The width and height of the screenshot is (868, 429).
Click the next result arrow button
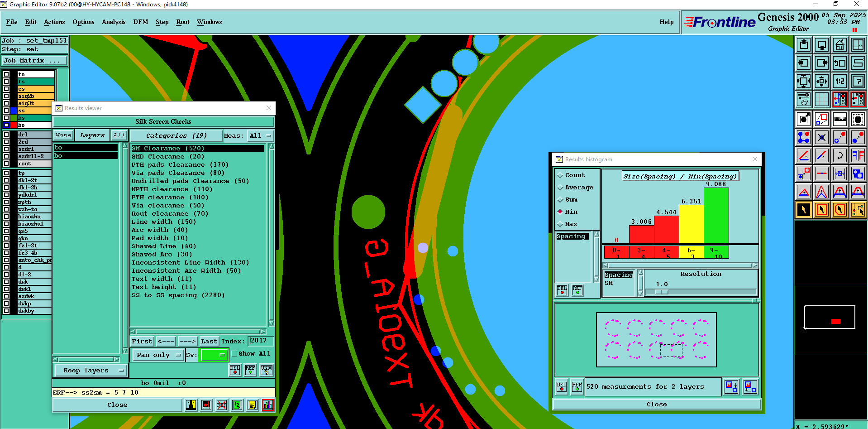point(187,342)
